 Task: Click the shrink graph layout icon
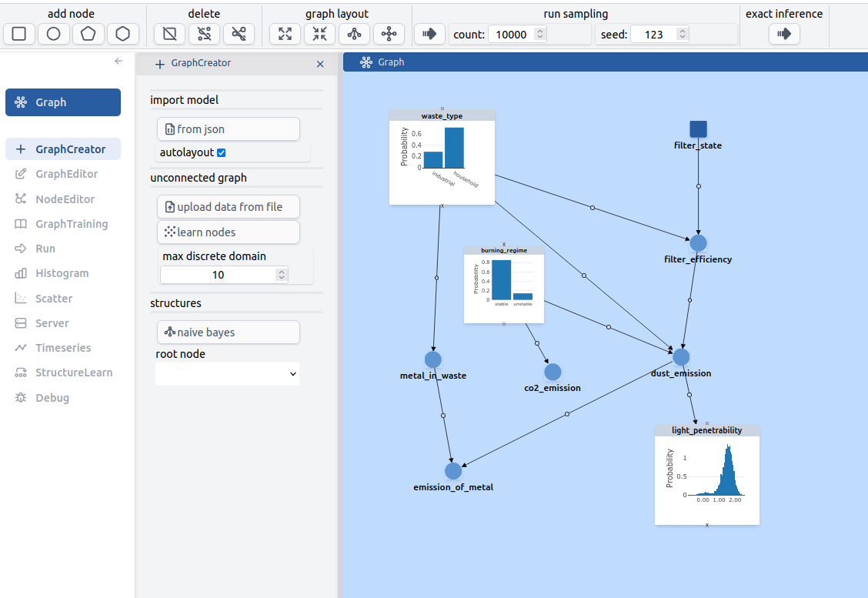[319, 34]
